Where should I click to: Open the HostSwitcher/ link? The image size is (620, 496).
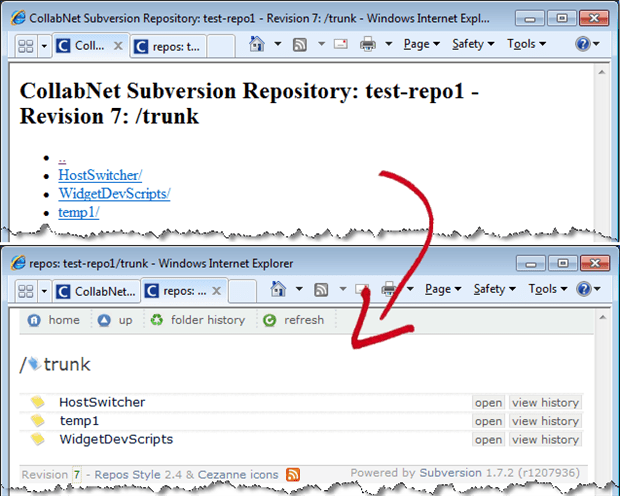coord(100,175)
